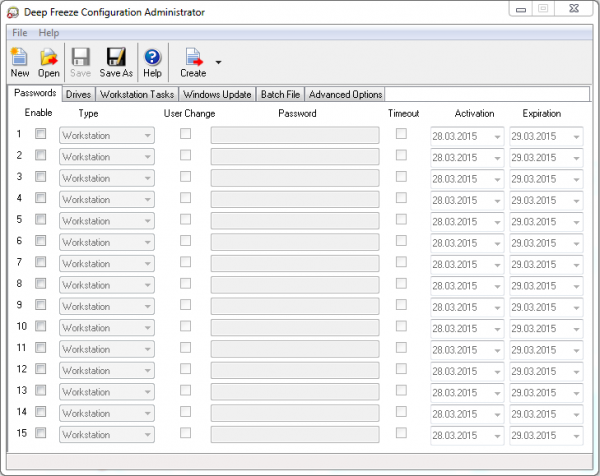Click the New configuration toolbar icon

tap(19, 62)
